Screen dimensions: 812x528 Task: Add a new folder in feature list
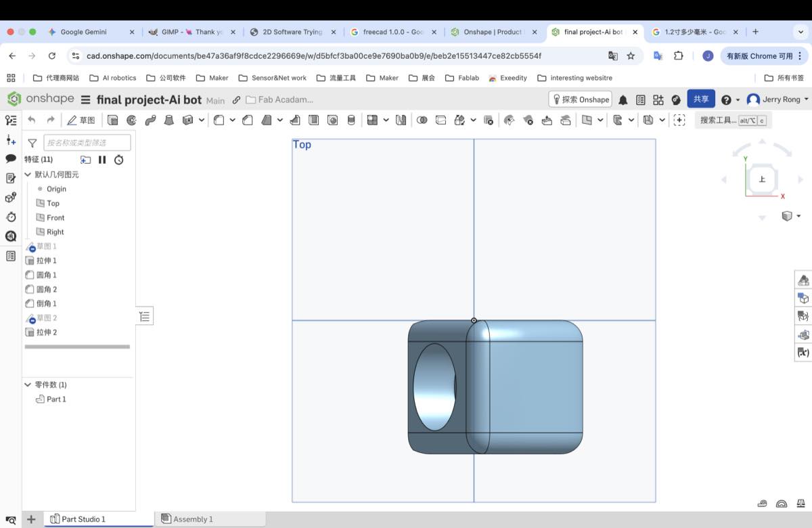(85, 160)
